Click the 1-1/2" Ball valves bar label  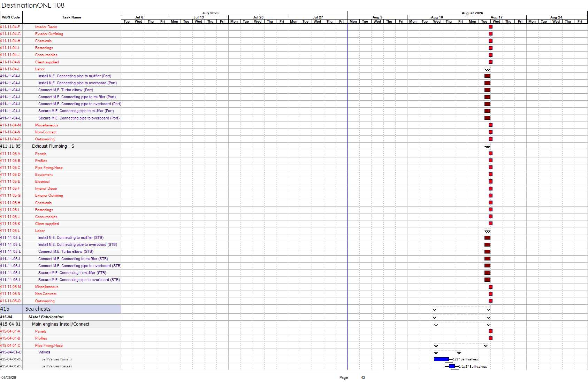pyautogui.click(x=473, y=367)
